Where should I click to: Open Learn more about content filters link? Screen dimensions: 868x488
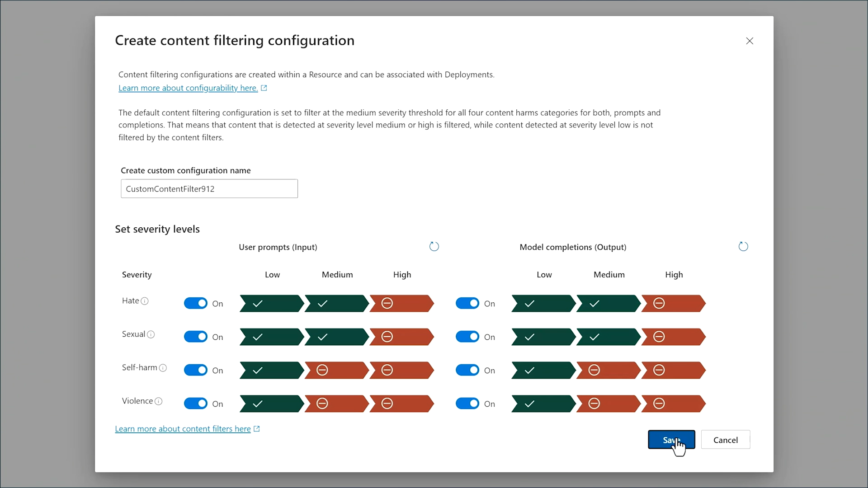click(x=183, y=429)
